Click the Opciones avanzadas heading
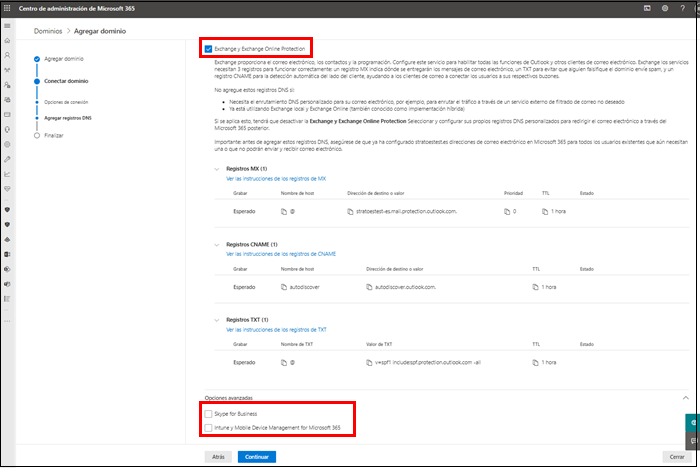Viewport: 700px width, 468px height. point(229,398)
